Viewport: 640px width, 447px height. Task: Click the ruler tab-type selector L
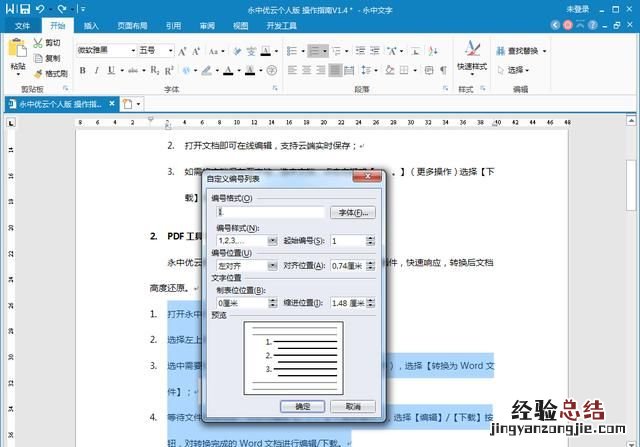click(x=11, y=122)
